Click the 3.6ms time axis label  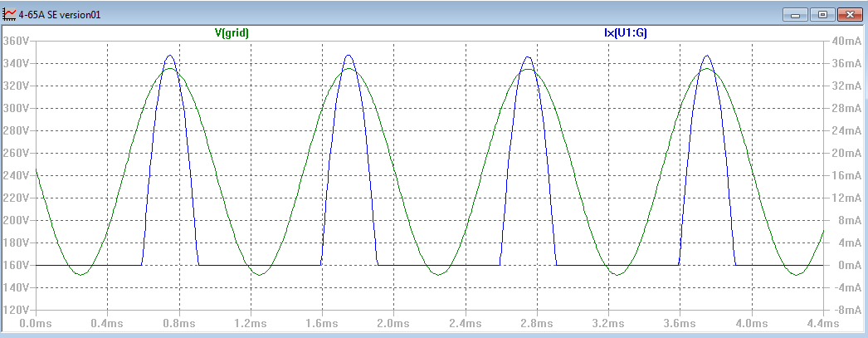pyautogui.click(x=680, y=322)
